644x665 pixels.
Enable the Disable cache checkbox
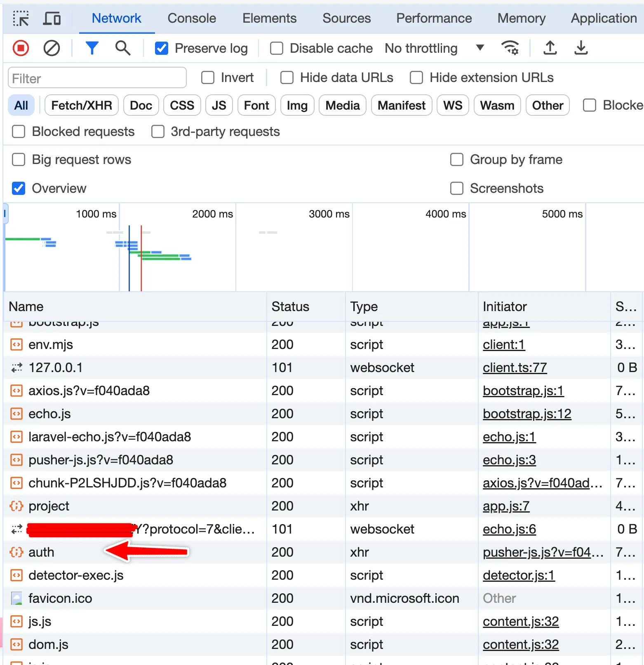click(277, 49)
